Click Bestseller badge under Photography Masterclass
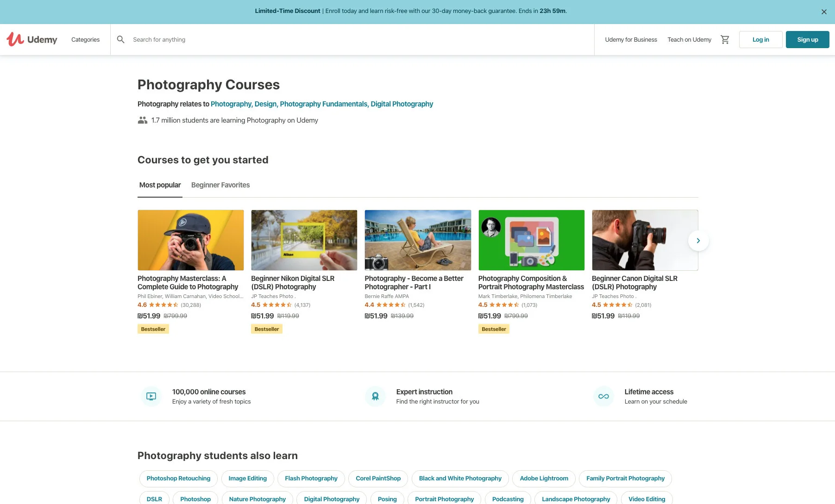This screenshot has width=835, height=504. coord(153,329)
